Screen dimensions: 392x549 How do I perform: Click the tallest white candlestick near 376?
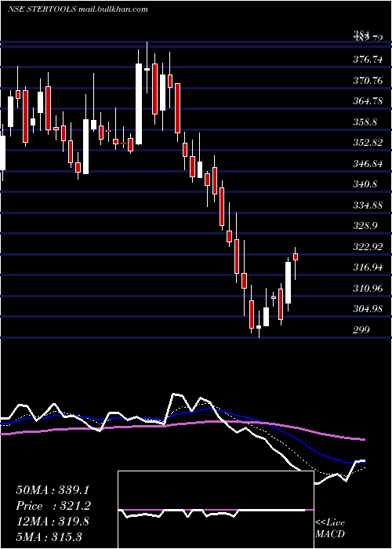tap(139, 104)
